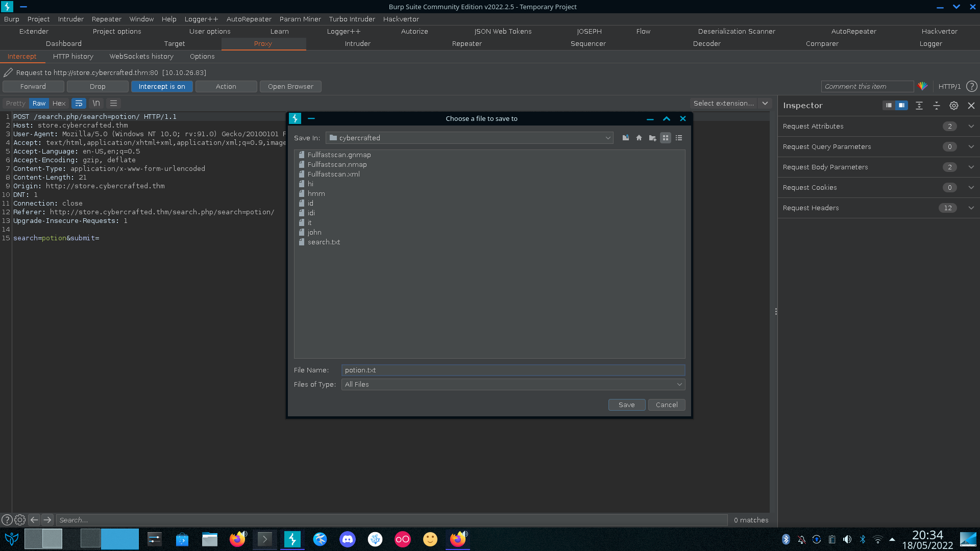Image resolution: width=980 pixels, height=551 pixels.
Task: Open the Project menu in menu bar
Action: point(38,19)
